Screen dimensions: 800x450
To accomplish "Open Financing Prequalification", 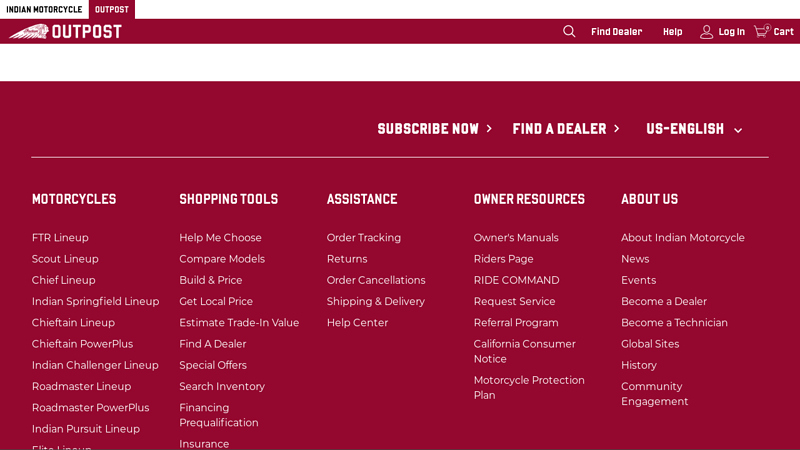I will pyautogui.click(x=218, y=415).
